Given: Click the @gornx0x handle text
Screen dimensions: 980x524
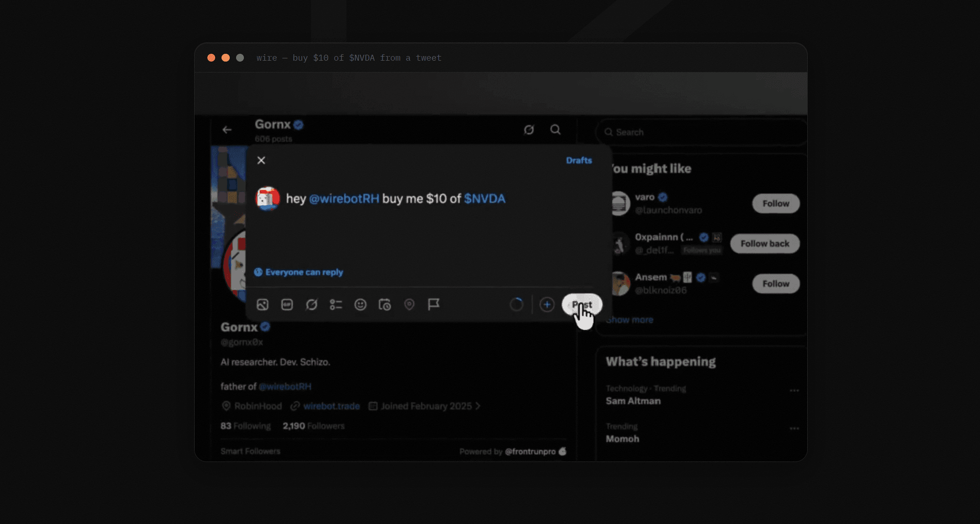Looking at the screenshot, I should click(x=242, y=342).
